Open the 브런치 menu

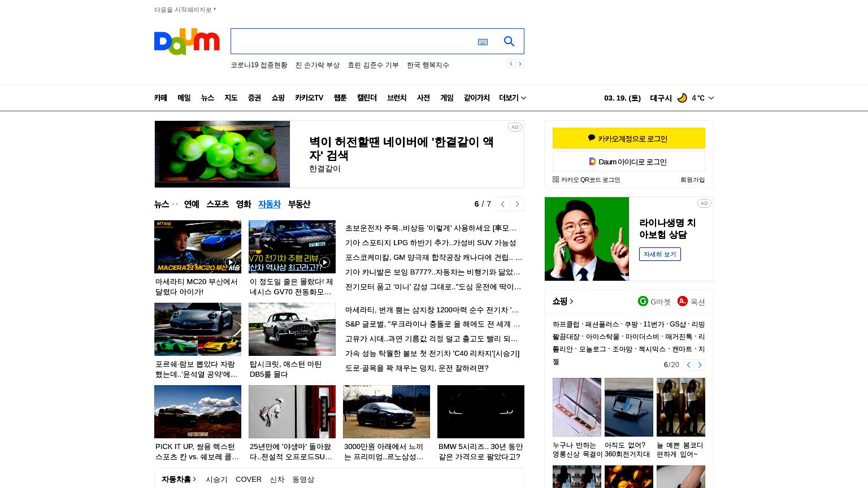(397, 98)
